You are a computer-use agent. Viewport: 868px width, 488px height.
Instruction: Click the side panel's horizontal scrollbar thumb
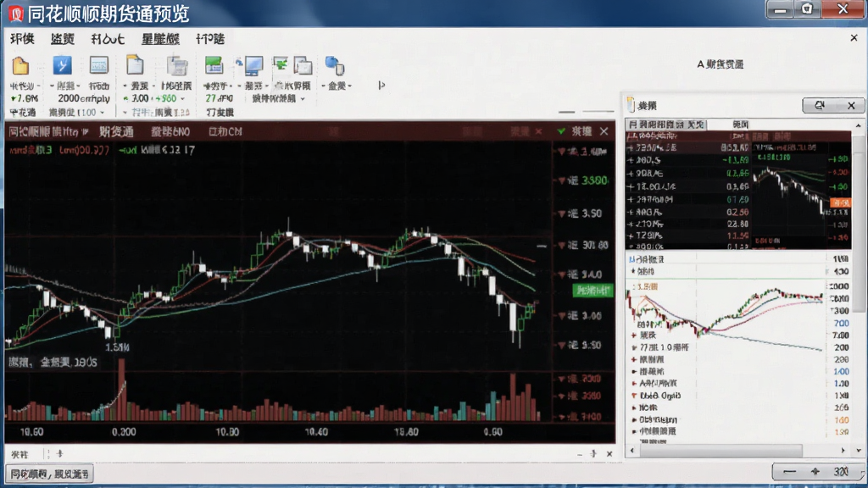coord(721,451)
